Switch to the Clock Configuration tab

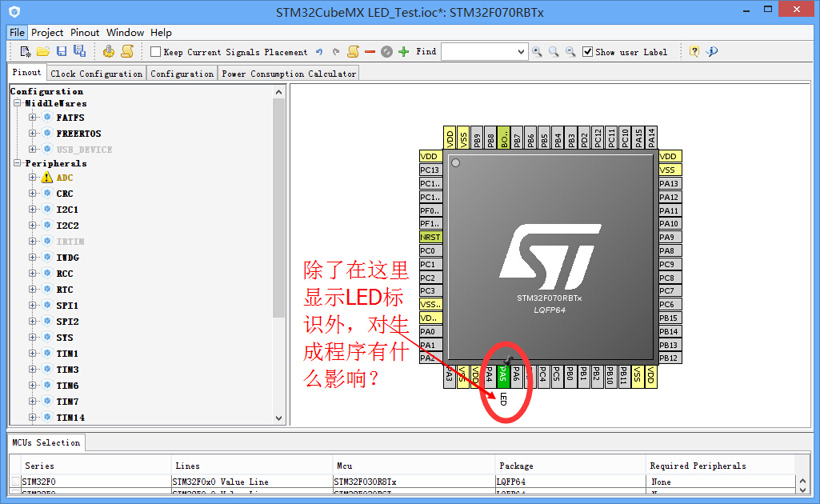(x=97, y=74)
